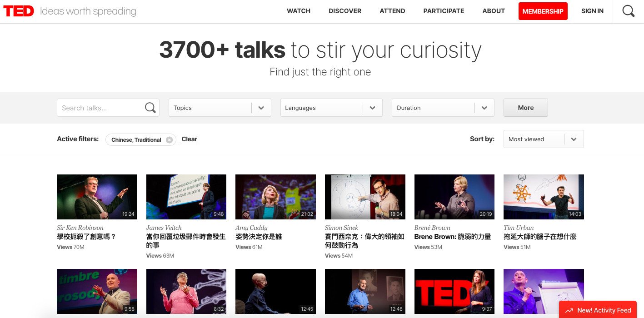Viewport: 644px width, 318px height.
Task: Click title 賽門西奈克：偉大的領袖如何鼓動行為
Action: tap(364, 241)
